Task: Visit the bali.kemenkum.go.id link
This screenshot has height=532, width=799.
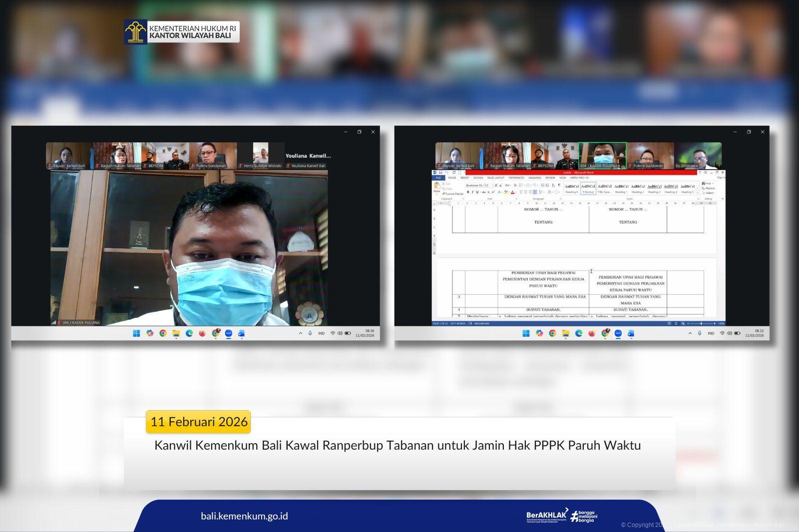Action: point(245,516)
